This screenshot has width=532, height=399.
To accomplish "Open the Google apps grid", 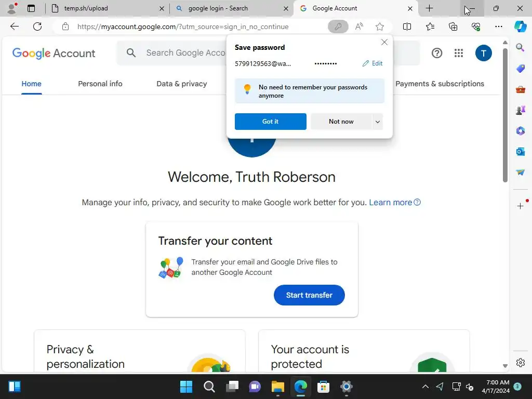I will coord(459,53).
